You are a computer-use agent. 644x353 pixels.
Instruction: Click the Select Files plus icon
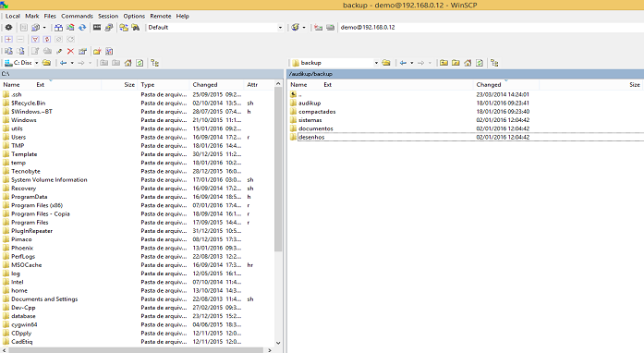coord(8,40)
